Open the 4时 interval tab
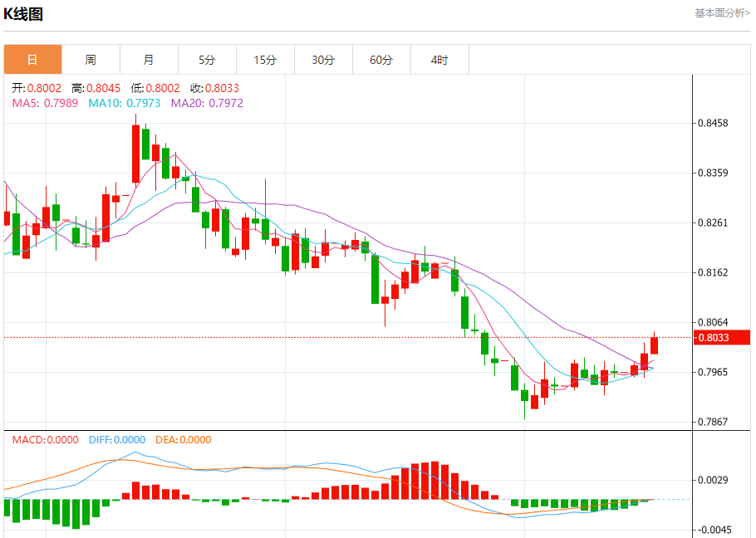The image size is (756, 538). 439,60
